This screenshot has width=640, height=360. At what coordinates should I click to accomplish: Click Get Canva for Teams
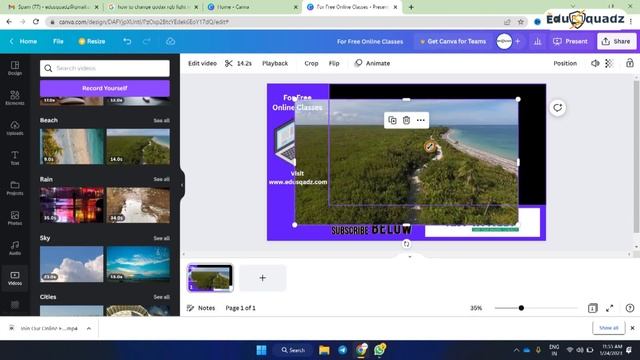(453, 41)
